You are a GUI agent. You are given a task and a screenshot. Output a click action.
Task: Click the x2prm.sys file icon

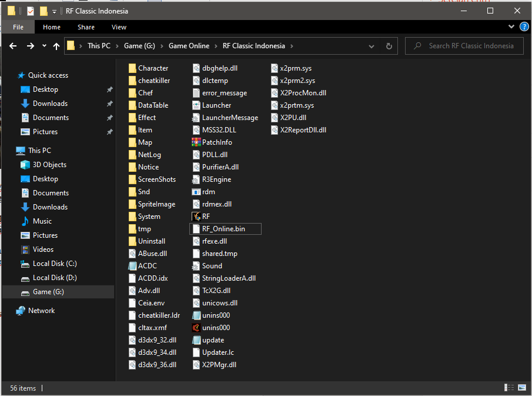[275, 68]
